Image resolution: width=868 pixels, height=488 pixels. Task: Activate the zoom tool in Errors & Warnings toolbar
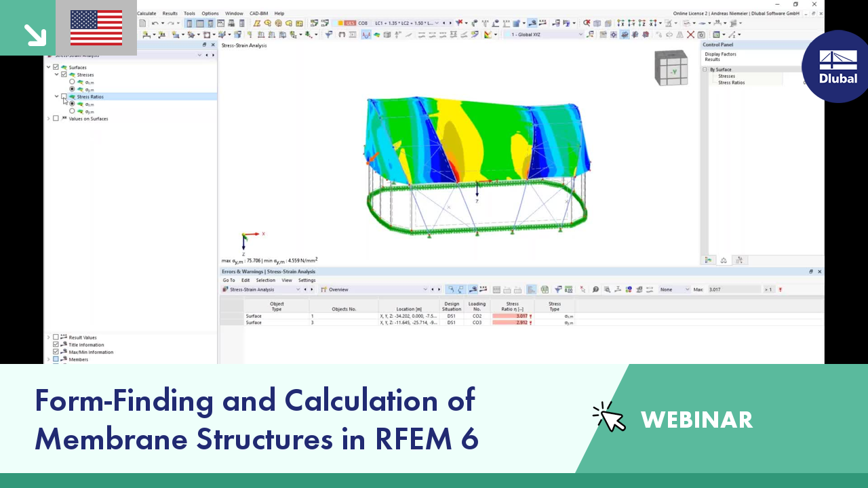tap(607, 289)
